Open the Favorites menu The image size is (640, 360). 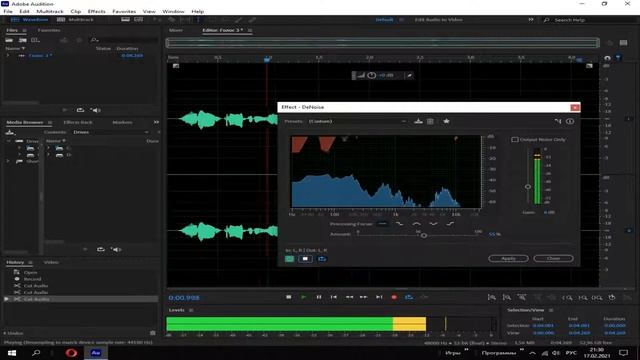point(124,11)
